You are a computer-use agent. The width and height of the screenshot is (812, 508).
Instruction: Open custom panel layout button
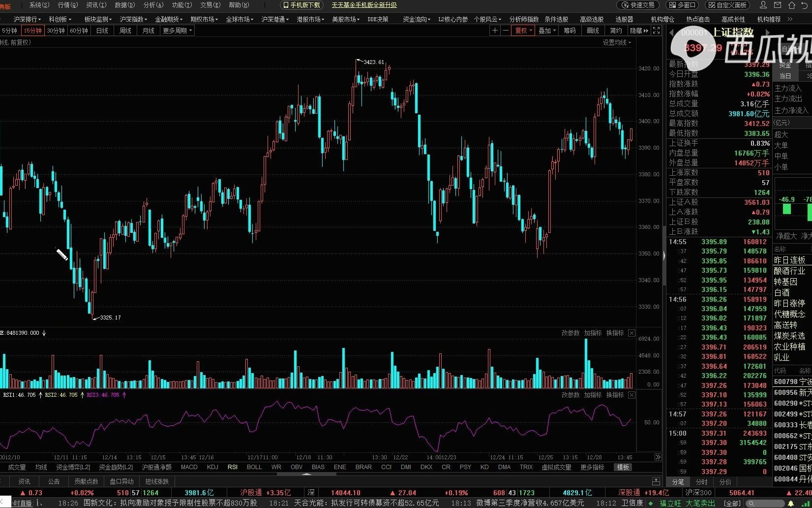pyautogui.click(x=727, y=5)
